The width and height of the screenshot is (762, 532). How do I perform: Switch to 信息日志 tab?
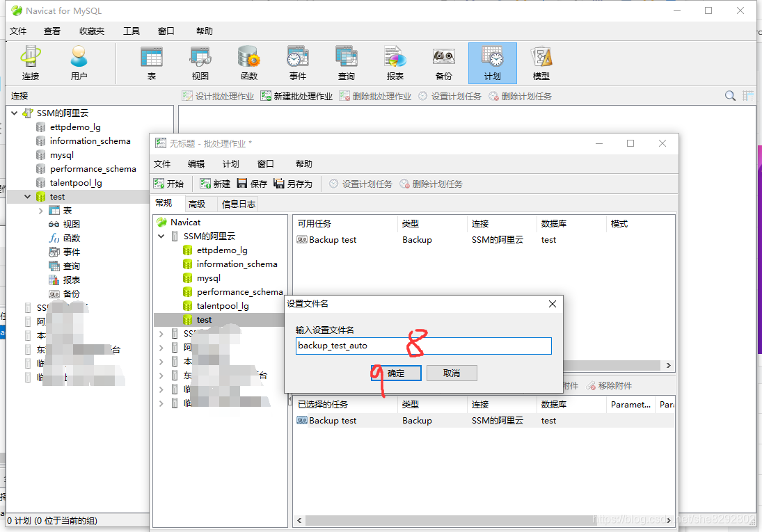238,204
